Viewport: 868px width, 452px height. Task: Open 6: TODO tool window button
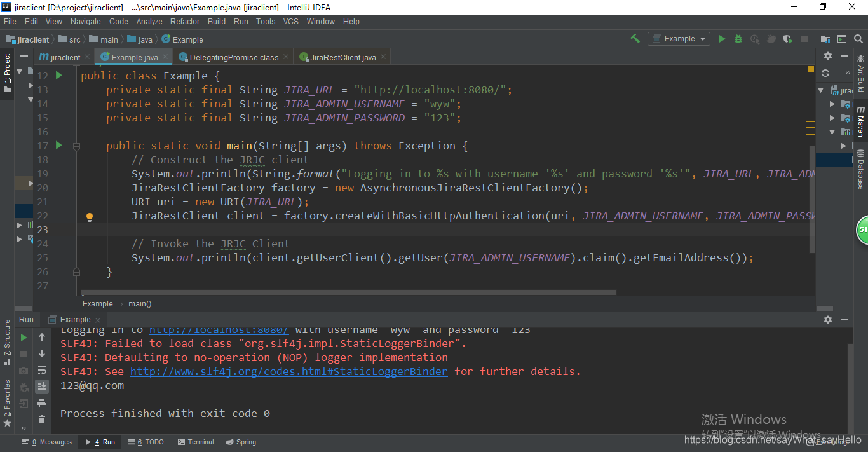[x=146, y=442]
